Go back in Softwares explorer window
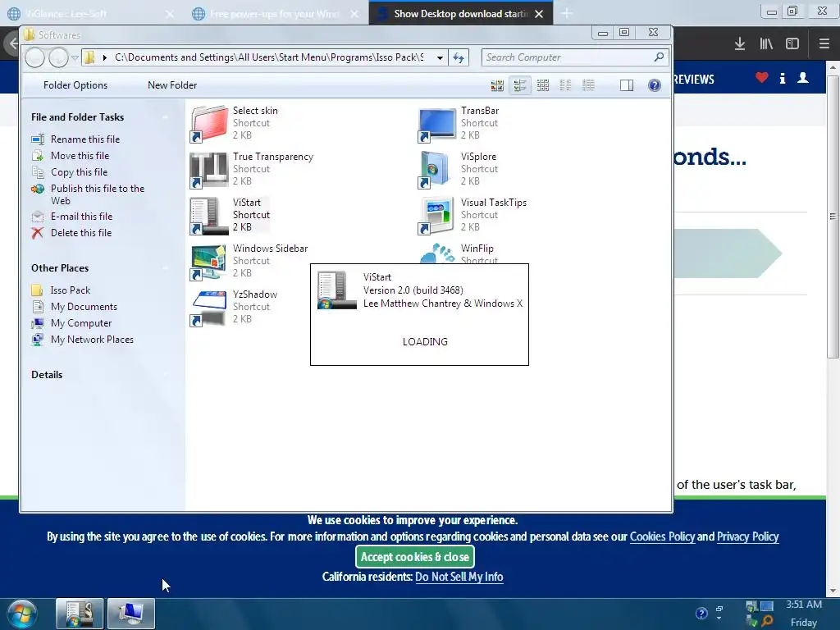The height and width of the screenshot is (630, 840). (34, 57)
